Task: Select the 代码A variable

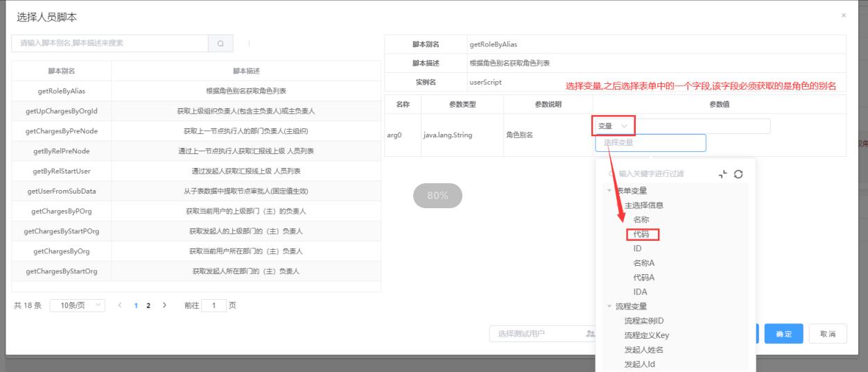Action: (644, 278)
